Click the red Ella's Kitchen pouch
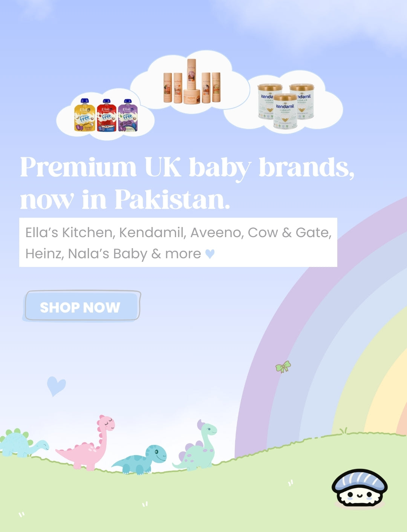The width and height of the screenshot is (407, 532). [x=107, y=115]
